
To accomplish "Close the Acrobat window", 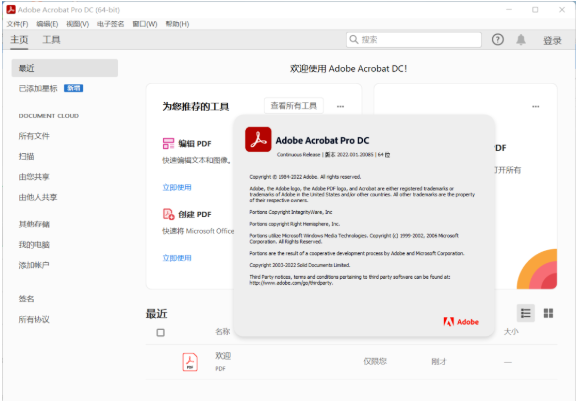I will point(562,10).
